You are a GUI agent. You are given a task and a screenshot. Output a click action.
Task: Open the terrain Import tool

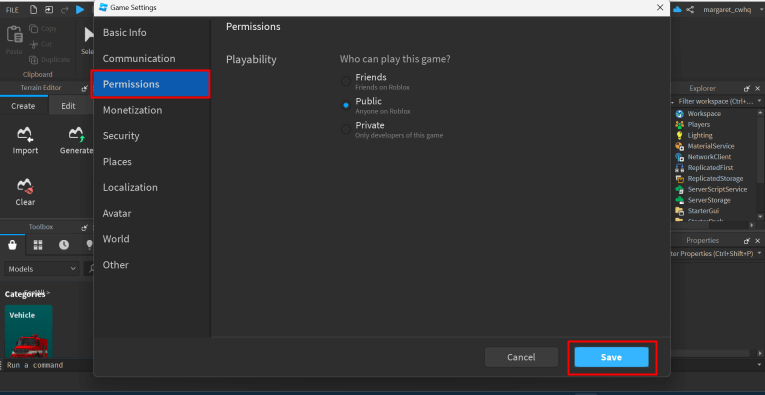coord(25,141)
